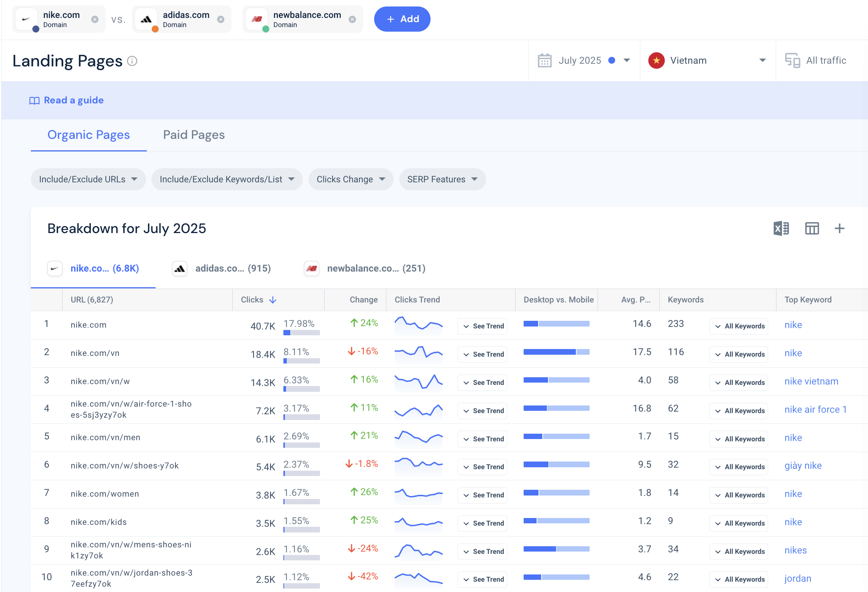Expand All Keywords for nike.com/women row
868x592 pixels.
[739, 495]
